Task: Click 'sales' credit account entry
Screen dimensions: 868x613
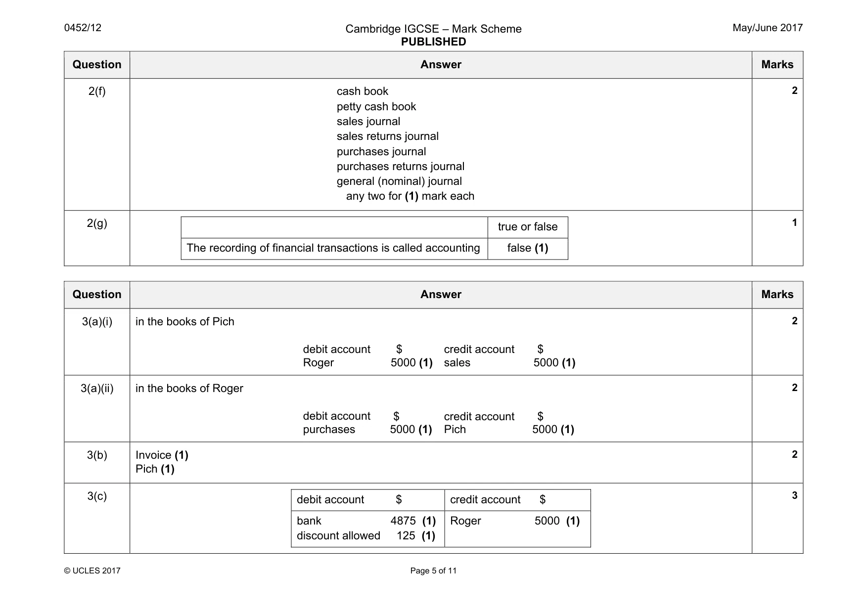Action: coord(457,363)
